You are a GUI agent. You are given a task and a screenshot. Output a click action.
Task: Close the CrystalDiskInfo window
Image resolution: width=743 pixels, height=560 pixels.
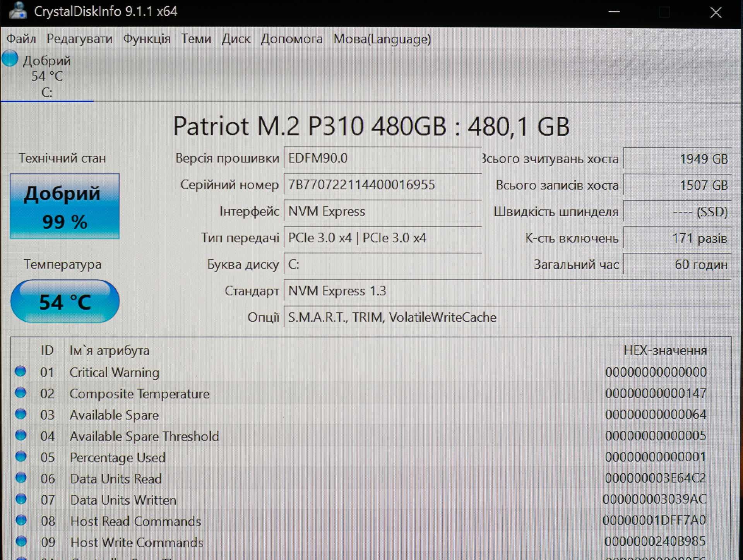click(x=716, y=12)
